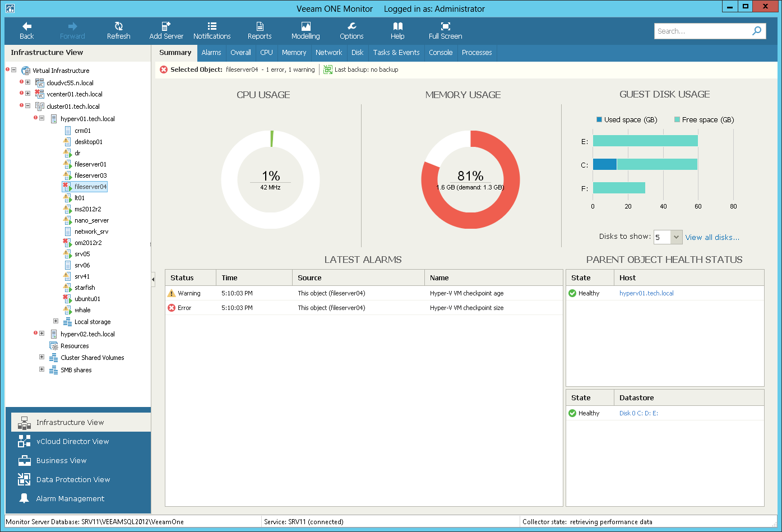Open the Add Server wizard icon
This screenshot has width=782, height=532.
(166, 26)
